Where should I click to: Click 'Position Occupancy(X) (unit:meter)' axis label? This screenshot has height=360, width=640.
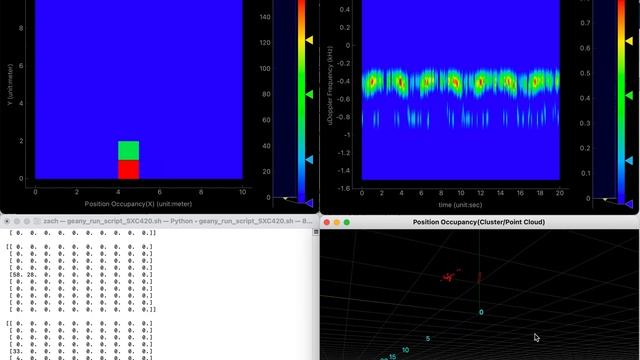138,204
